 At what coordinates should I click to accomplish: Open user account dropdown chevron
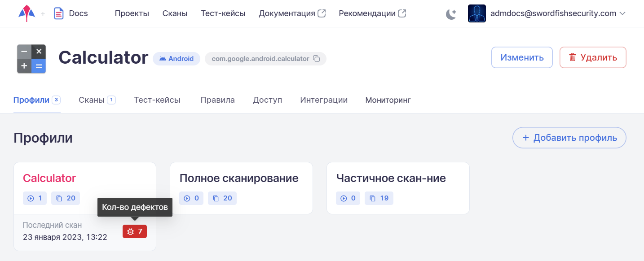[622, 13]
